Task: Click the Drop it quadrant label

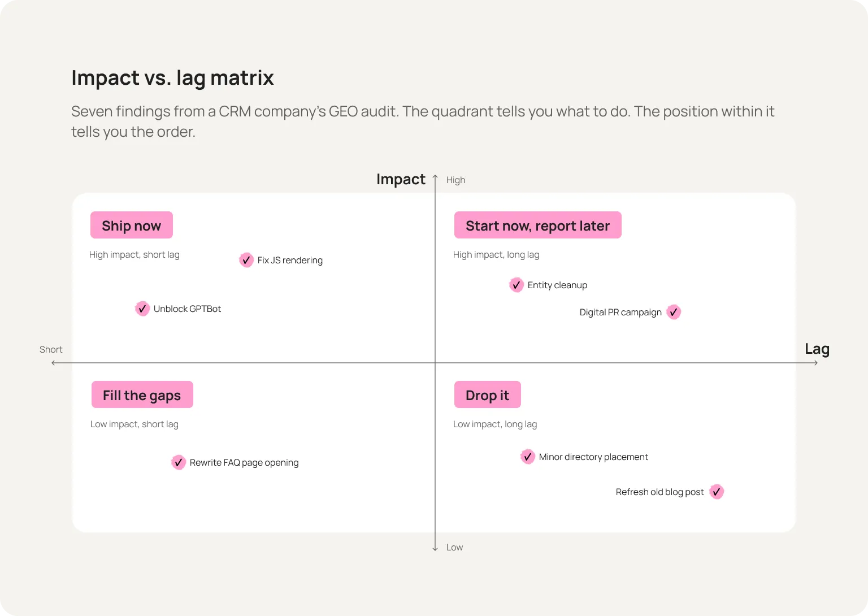Action: click(488, 394)
